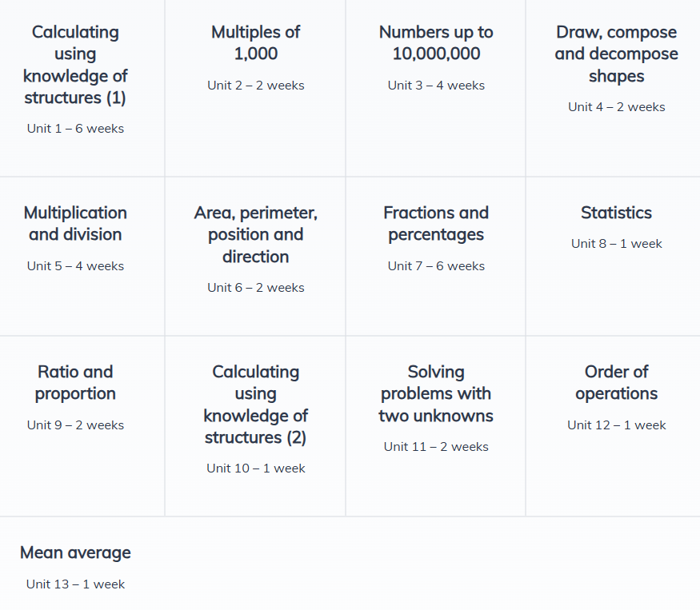Viewport: 700px width, 610px height.
Task: Click the Unit 5 – 4 weeks label
Action: click(x=76, y=266)
